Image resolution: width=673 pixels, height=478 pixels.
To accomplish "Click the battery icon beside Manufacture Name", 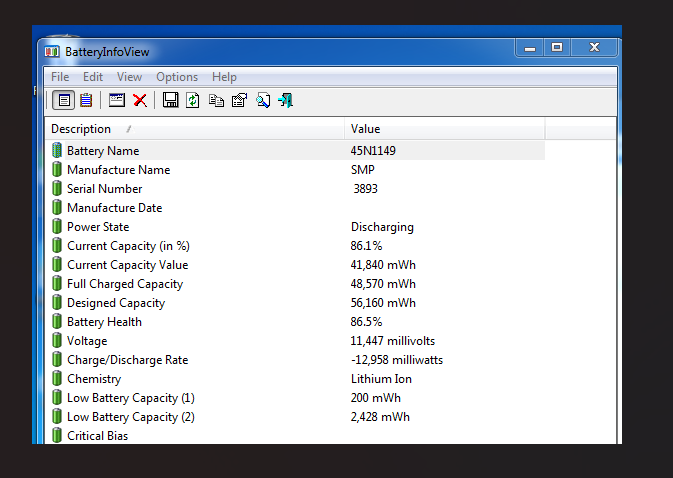I will pyautogui.click(x=57, y=169).
